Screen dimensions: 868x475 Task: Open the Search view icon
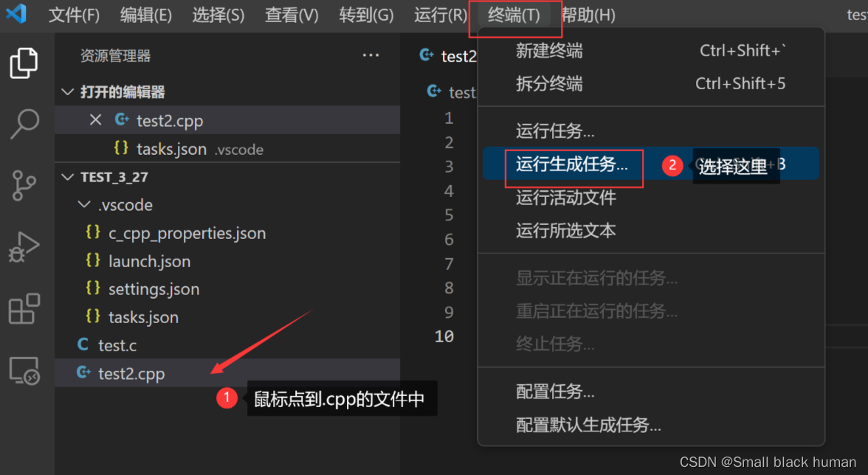[24, 123]
